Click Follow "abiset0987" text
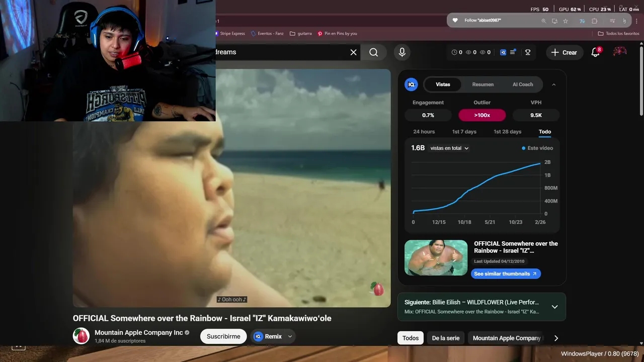The image size is (644, 362). click(482, 21)
